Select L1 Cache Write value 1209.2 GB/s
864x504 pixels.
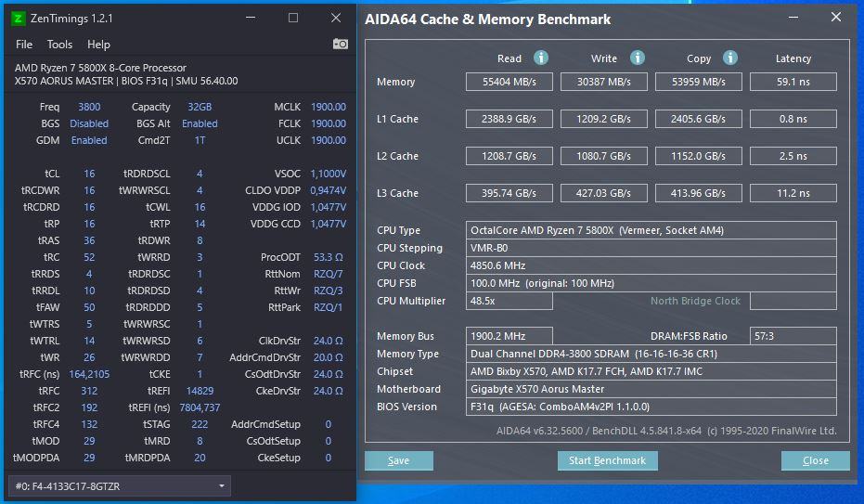pos(604,119)
